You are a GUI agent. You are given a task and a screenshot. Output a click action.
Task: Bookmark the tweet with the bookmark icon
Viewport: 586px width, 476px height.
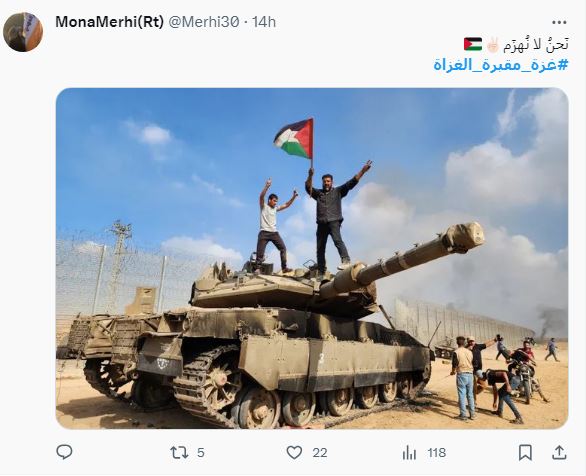525,452
